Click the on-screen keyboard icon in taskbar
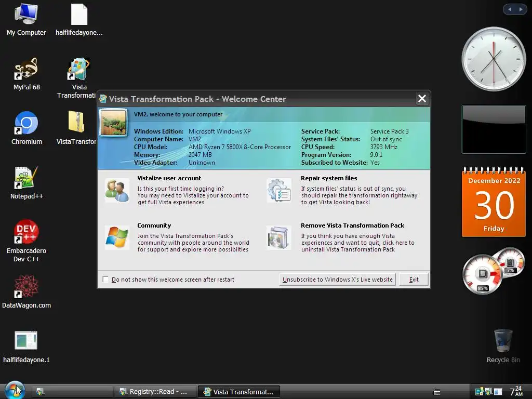The width and height of the screenshot is (532, 399). point(437,392)
